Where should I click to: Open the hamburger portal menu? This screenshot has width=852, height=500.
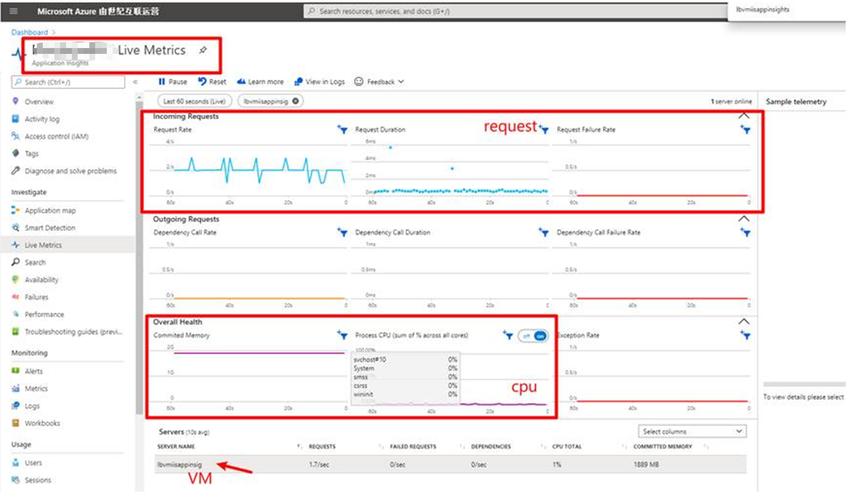14,11
